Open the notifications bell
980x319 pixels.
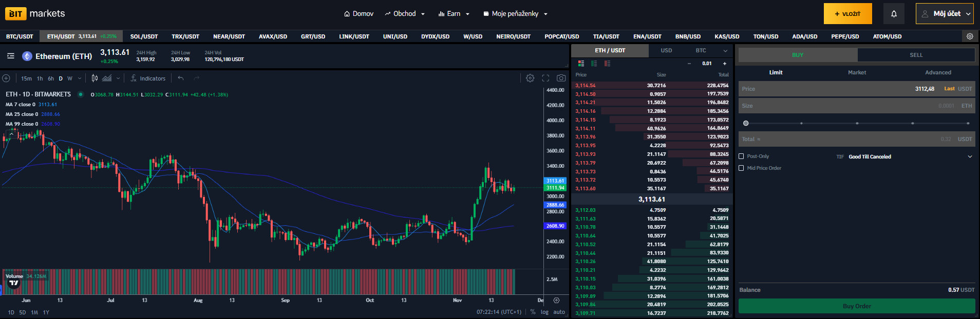894,14
